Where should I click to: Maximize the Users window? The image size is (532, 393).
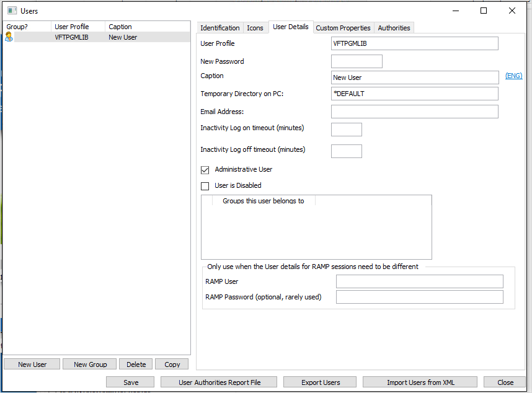[x=484, y=11]
